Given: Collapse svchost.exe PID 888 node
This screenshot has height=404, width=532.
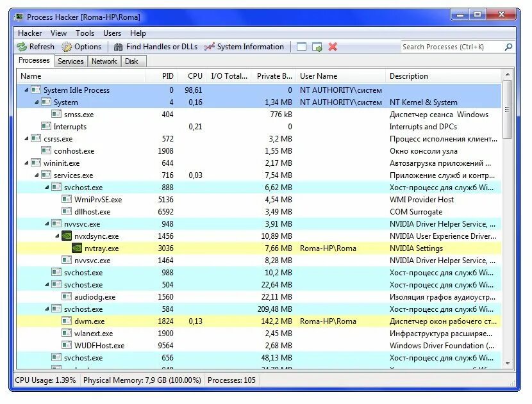Looking at the screenshot, I should tap(47, 188).
